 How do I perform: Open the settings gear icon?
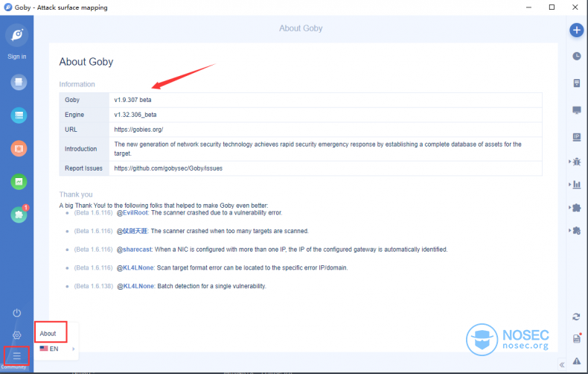[17, 335]
